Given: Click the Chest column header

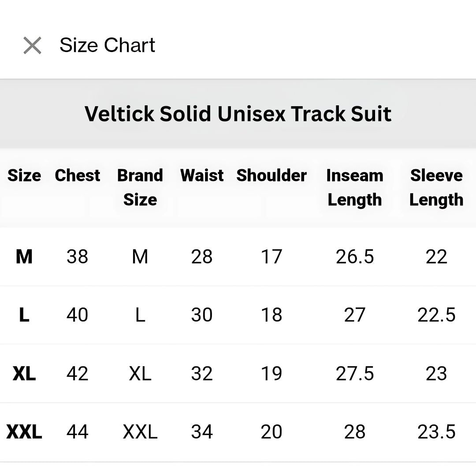Looking at the screenshot, I should click(78, 175).
